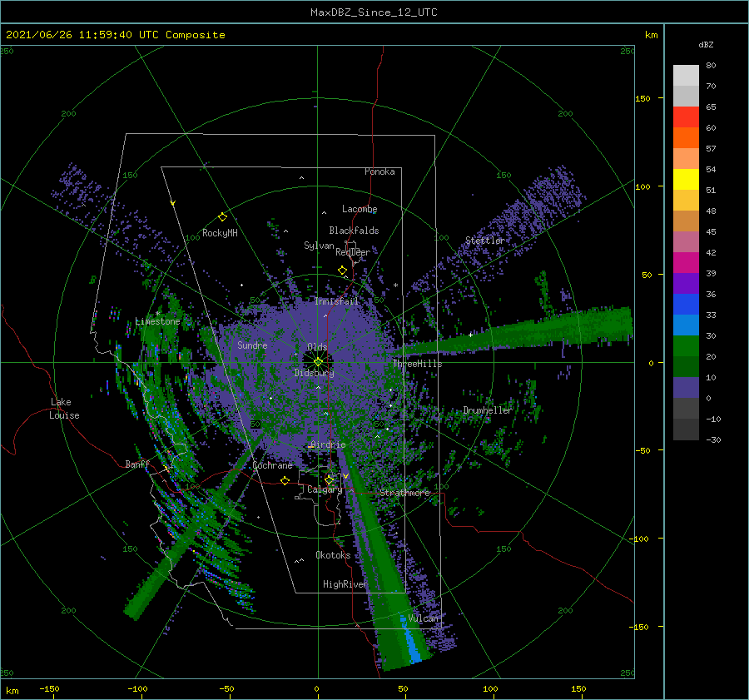Click the light blue swatch by 33 dBZ

[x=686, y=325]
